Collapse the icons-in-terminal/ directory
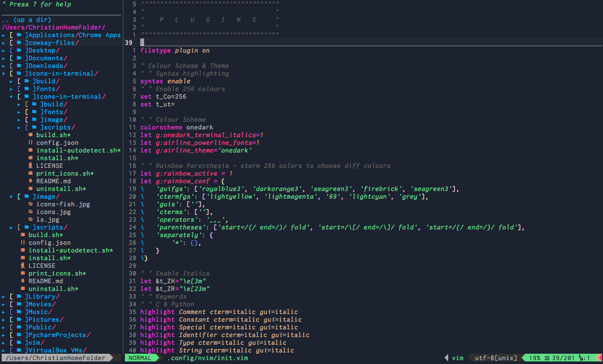Viewport: 603px width, 364px height. click(x=3, y=73)
